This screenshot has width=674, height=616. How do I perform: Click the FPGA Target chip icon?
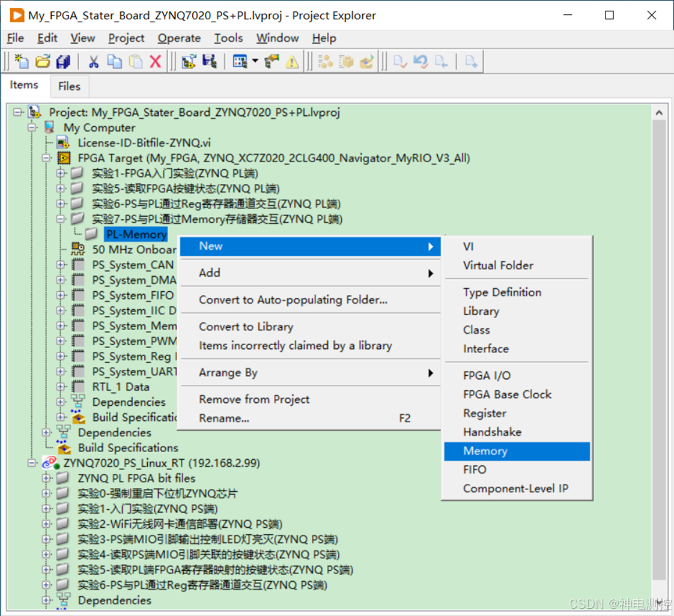(64, 158)
